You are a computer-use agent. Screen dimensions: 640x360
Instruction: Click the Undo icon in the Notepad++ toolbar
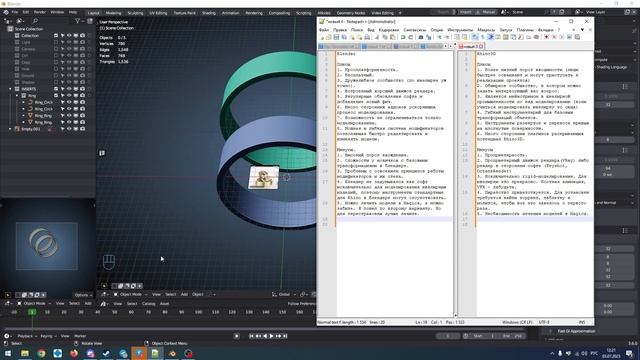[403, 37]
